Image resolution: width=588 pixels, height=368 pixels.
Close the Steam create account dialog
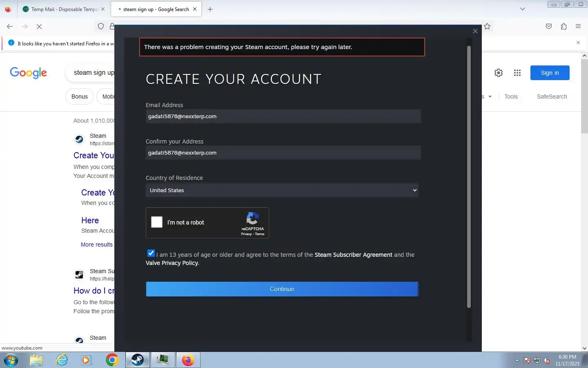475,31
